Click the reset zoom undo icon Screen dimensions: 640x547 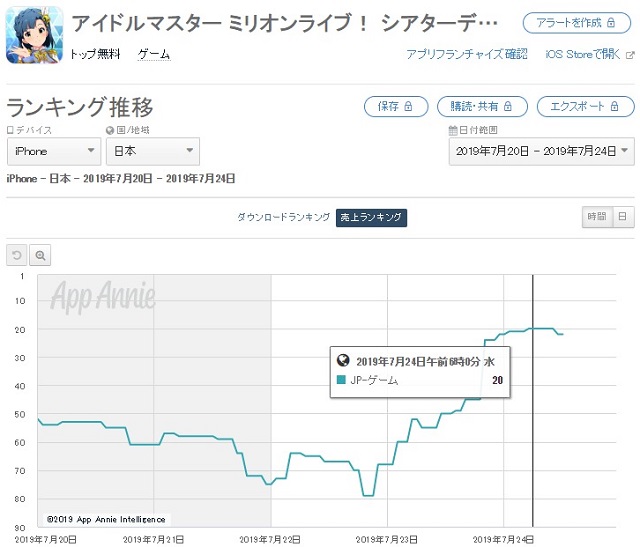(17, 255)
